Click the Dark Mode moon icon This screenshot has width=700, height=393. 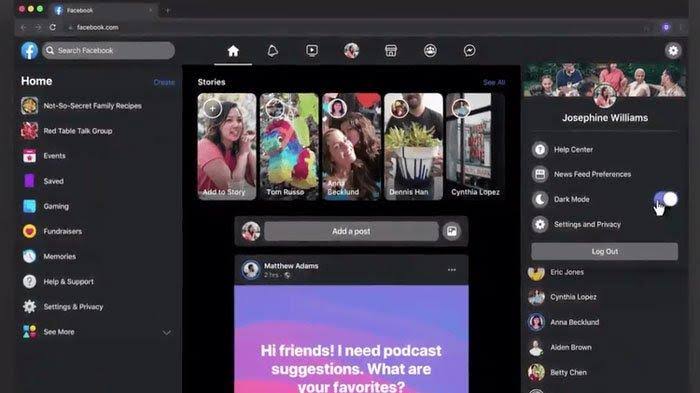540,199
